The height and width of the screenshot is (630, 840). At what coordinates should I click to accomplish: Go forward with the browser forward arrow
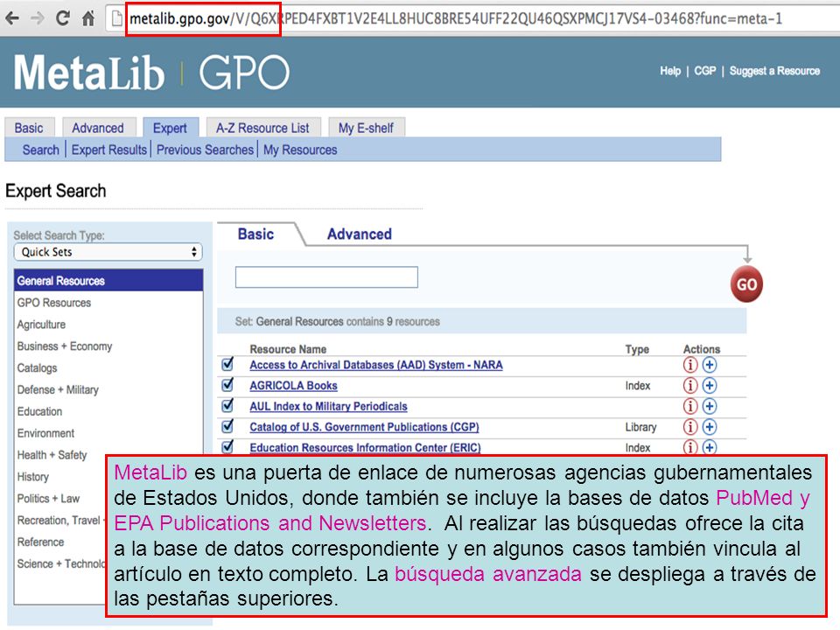pyautogui.click(x=37, y=18)
